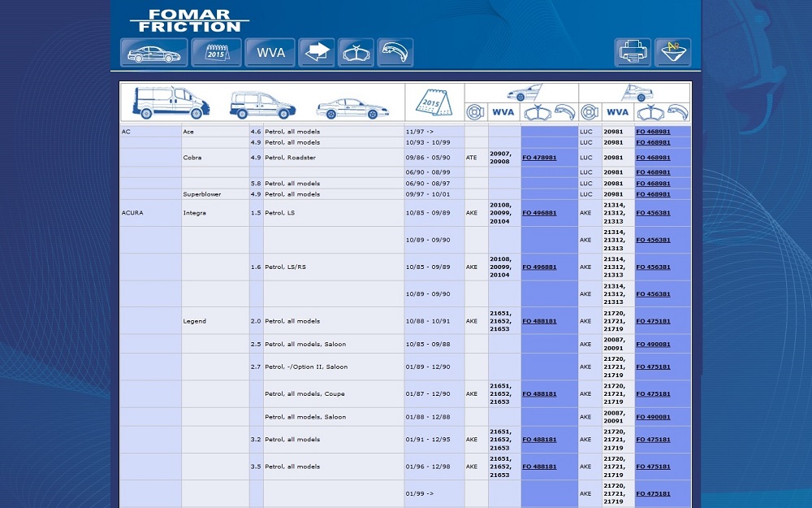
Task: Click the date range '01/89 - 12/90'
Action: tap(428, 367)
